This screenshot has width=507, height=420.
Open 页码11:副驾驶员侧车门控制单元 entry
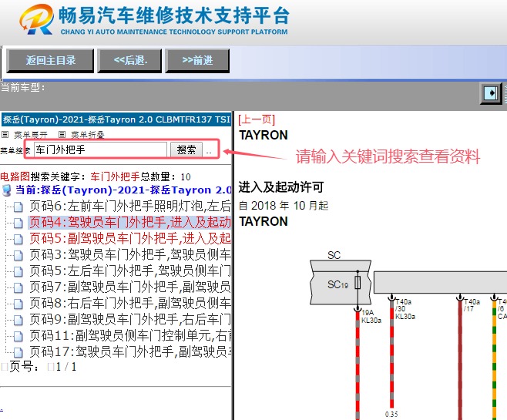tap(130, 335)
